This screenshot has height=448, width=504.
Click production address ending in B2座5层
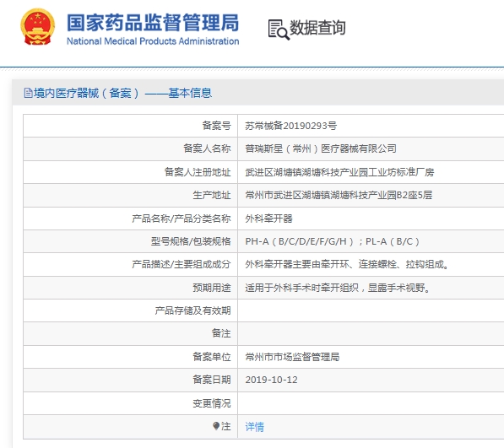pos(339,195)
